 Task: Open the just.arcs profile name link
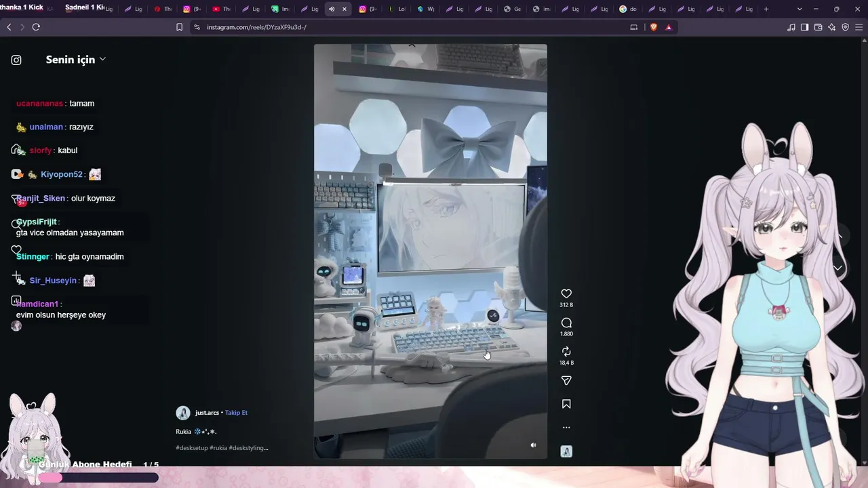[207, 413]
